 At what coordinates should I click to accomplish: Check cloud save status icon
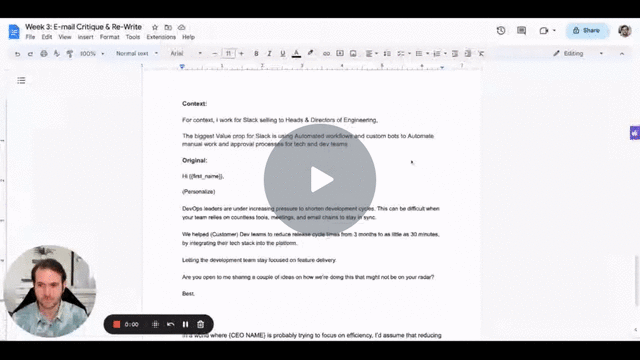[182, 27]
